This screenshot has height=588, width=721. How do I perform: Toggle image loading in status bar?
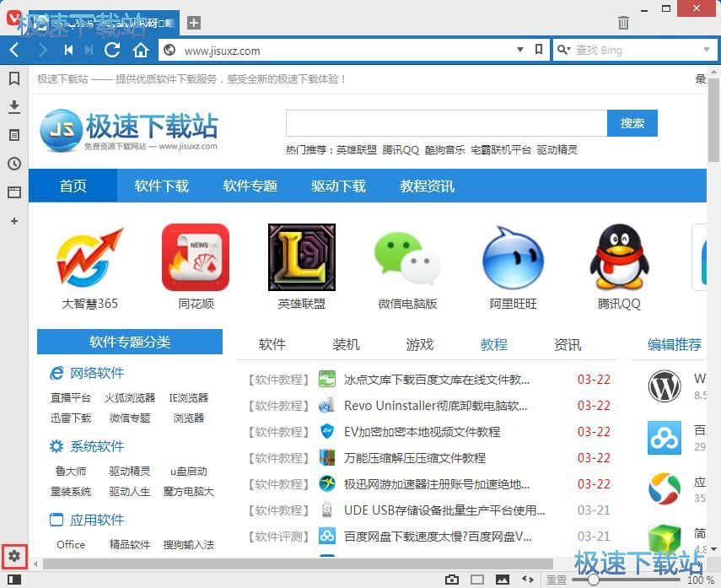[502, 580]
